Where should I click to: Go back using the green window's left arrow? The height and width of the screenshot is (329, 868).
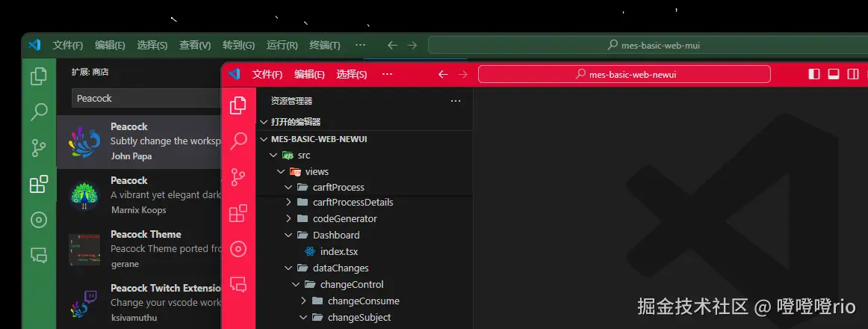click(392, 46)
